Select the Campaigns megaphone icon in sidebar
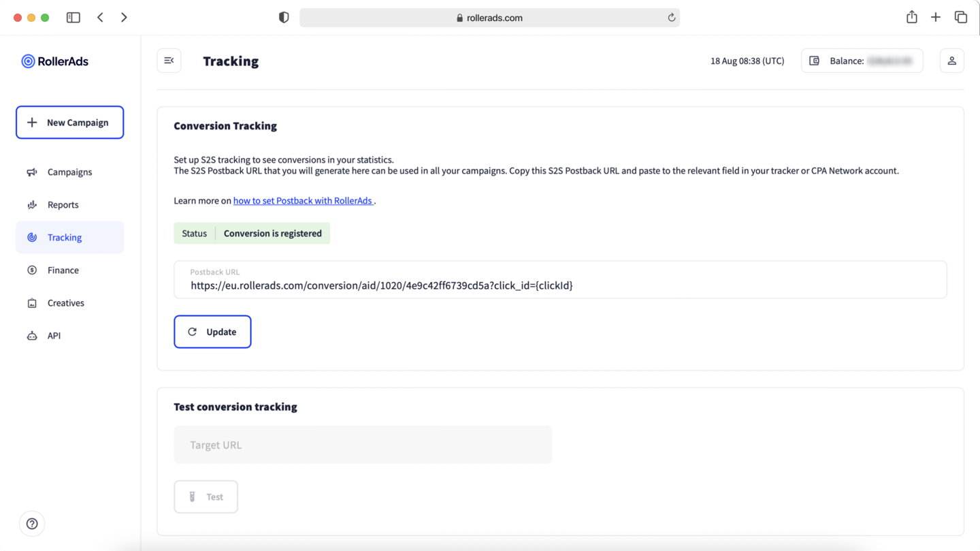The width and height of the screenshot is (980, 551). click(31, 172)
